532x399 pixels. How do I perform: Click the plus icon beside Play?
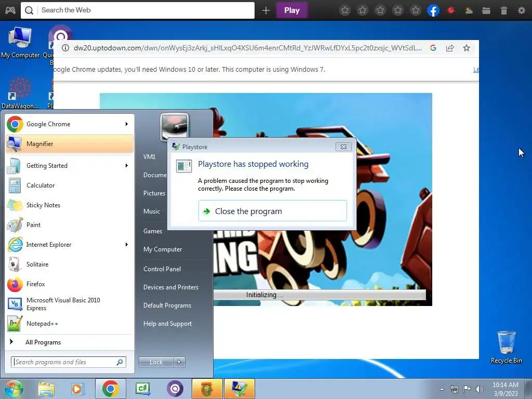pyautogui.click(x=266, y=10)
